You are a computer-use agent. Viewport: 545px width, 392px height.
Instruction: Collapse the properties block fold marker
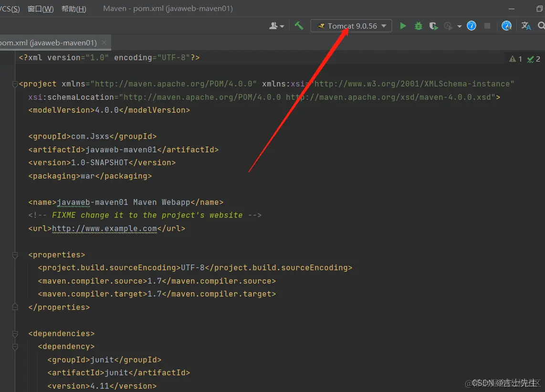(15, 255)
